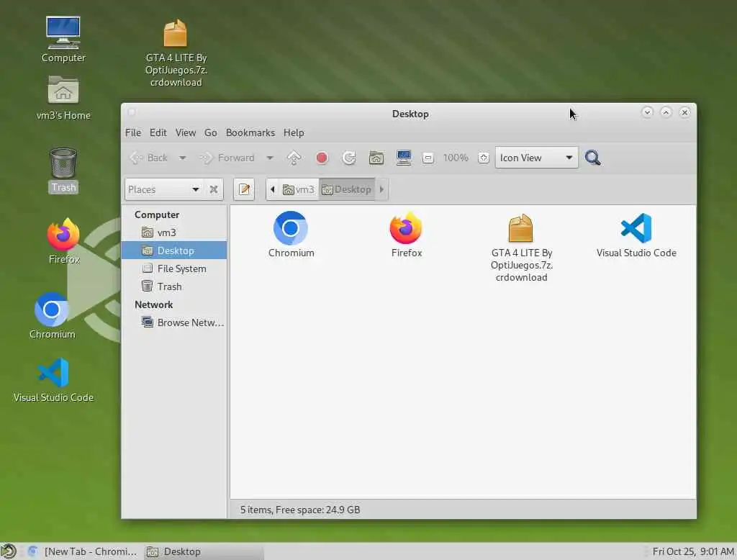Viewport: 737px width, 560px height.
Task: Click the clock Fri Oct 25, 9:01 AM
Action: pos(693,551)
